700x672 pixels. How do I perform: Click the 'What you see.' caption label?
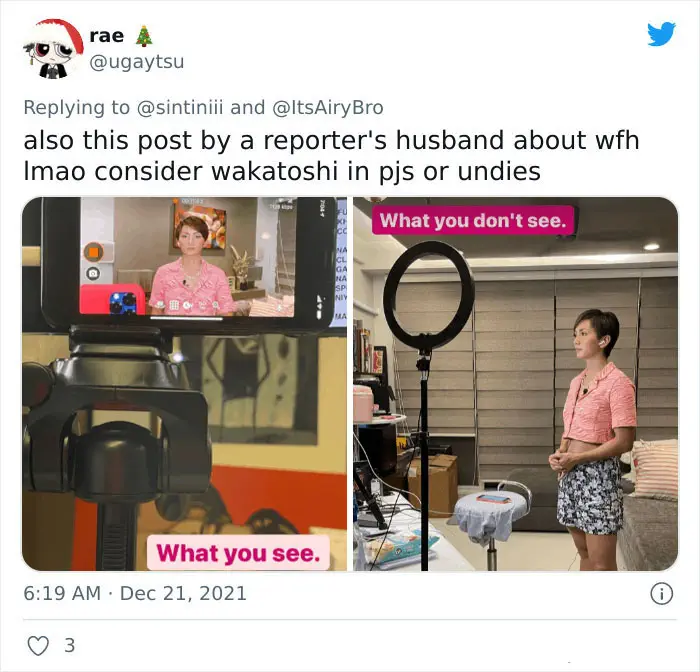238,553
